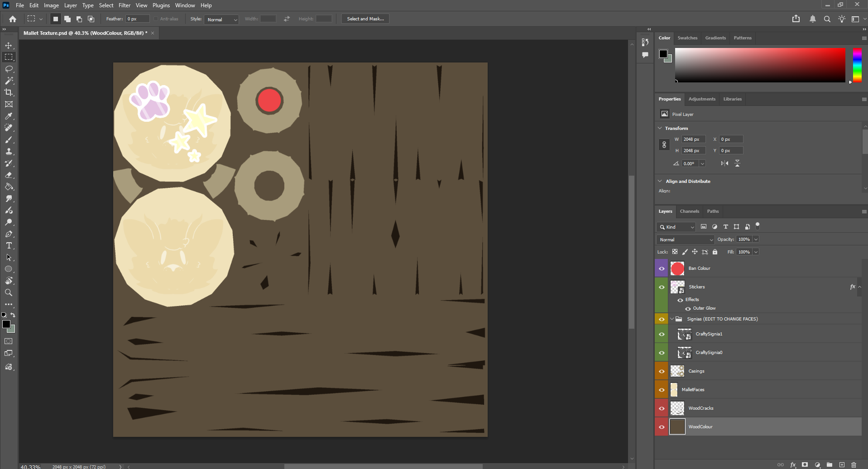Open the Paint Bucket tool
The image size is (868, 469).
pos(9,187)
